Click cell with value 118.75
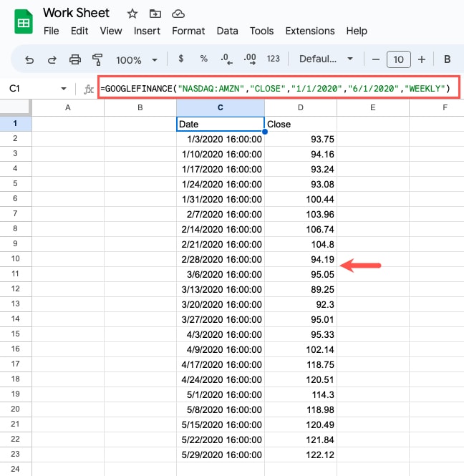 [x=301, y=364]
